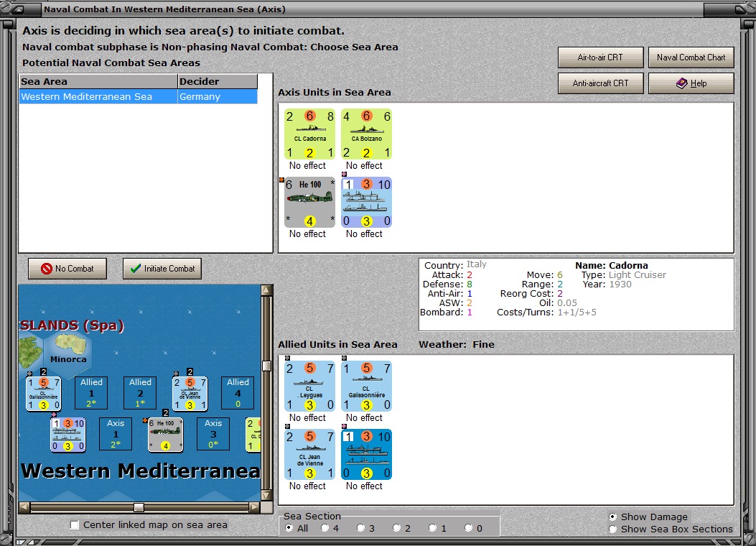
Task: Open the Air-to-air CRT chart
Action: click(600, 57)
